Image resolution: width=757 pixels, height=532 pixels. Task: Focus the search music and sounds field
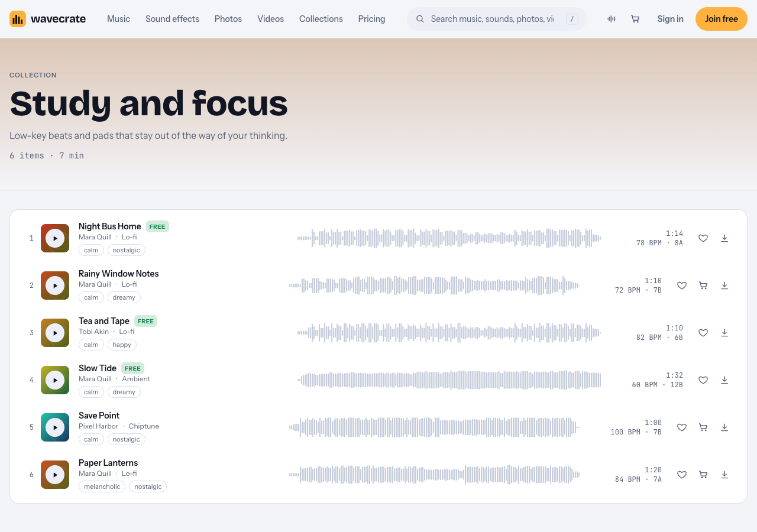497,19
